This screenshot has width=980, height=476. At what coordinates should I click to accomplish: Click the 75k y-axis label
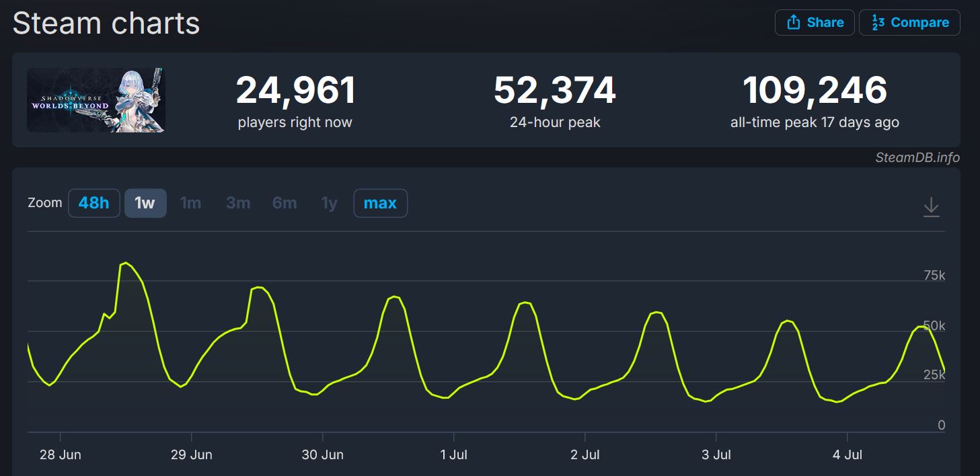tap(934, 276)
